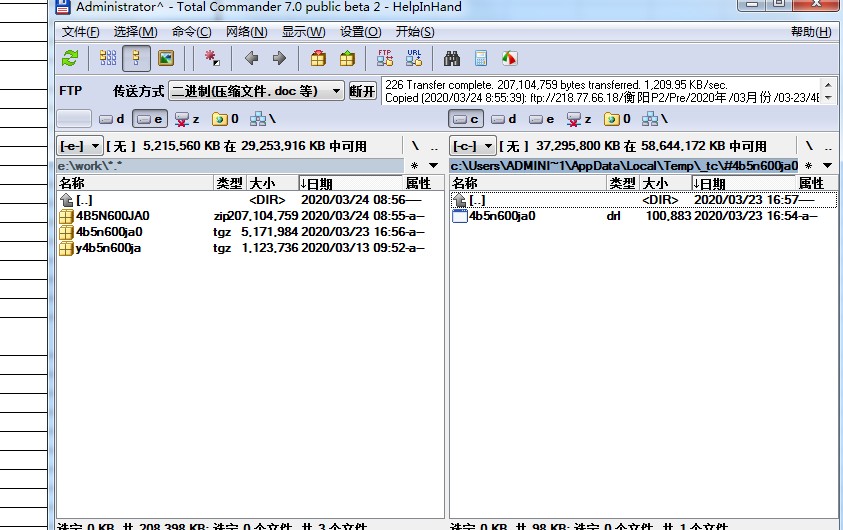This screenshot has height=530, width=843.
Task: Go forward with the right arrow icon
Action: pyautogui.click(x=279, y=58)
